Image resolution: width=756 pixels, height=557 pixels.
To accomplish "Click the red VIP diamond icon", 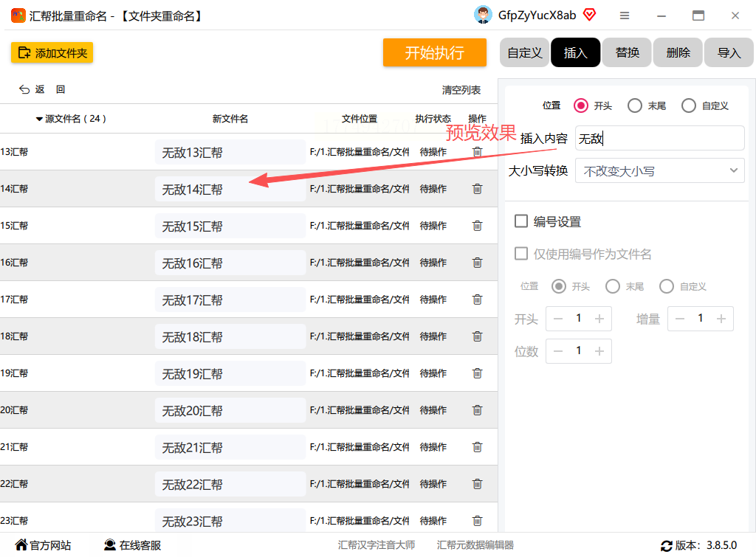I will [589, 15].
